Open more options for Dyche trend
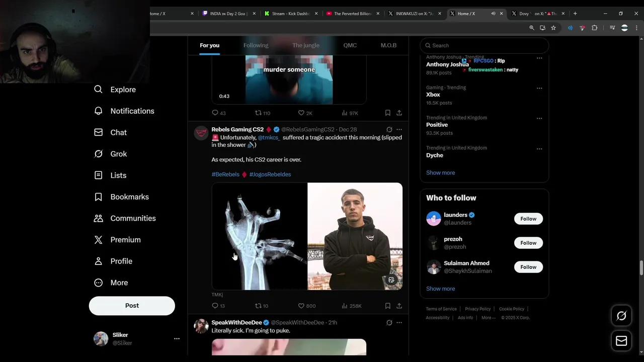 pos(539,149)
